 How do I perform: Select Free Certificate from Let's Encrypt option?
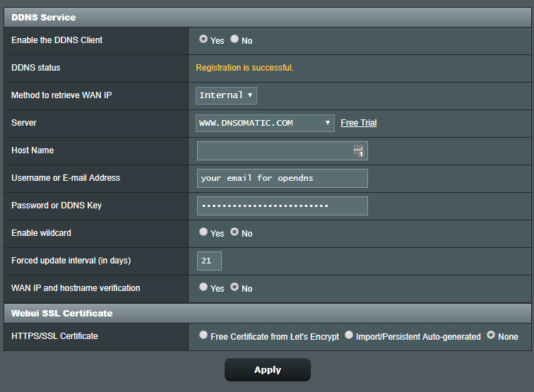tap(203, 335)
